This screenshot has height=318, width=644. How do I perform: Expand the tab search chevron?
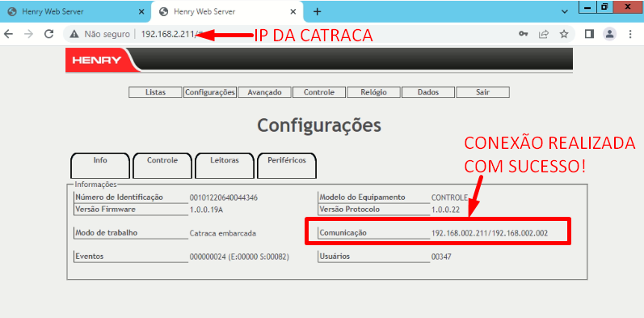pyautogui.click(x=564, y=12)
